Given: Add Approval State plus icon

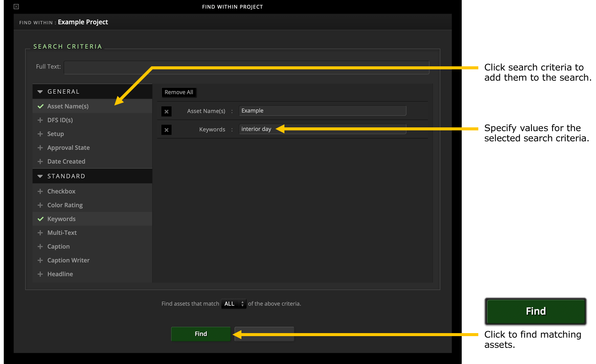Looking at the screenshot, I should [40, 148].
